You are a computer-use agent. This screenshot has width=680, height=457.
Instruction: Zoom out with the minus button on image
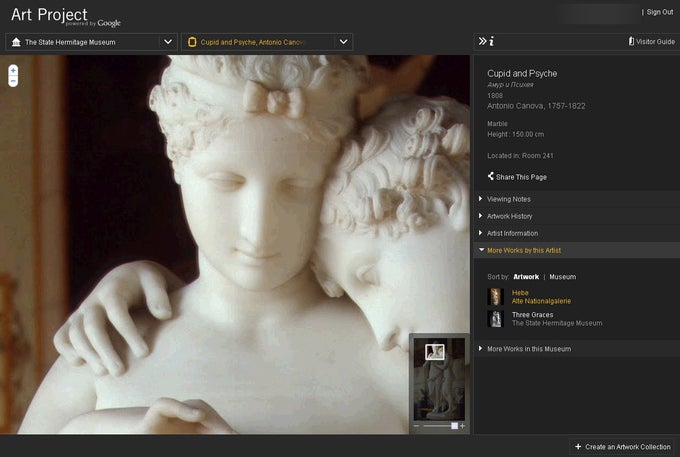pos(13,81)
